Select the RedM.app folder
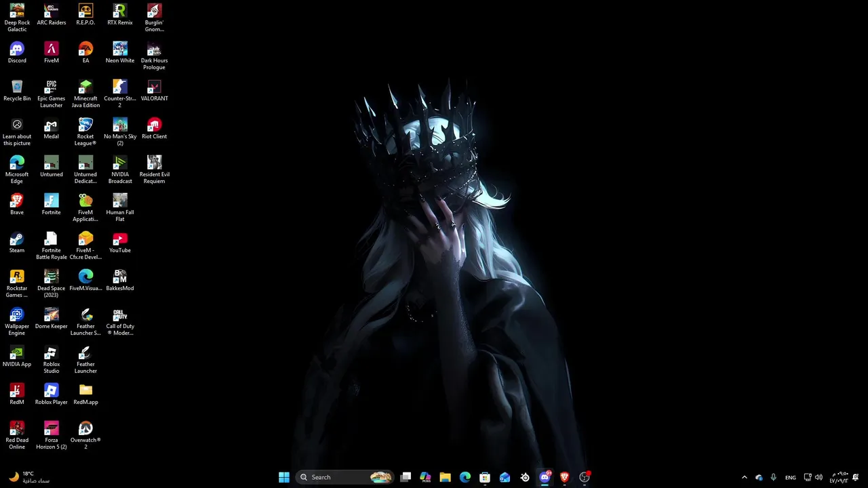This screenshot has height=488, width=868. pyautogui.click(x=85, y=394)
